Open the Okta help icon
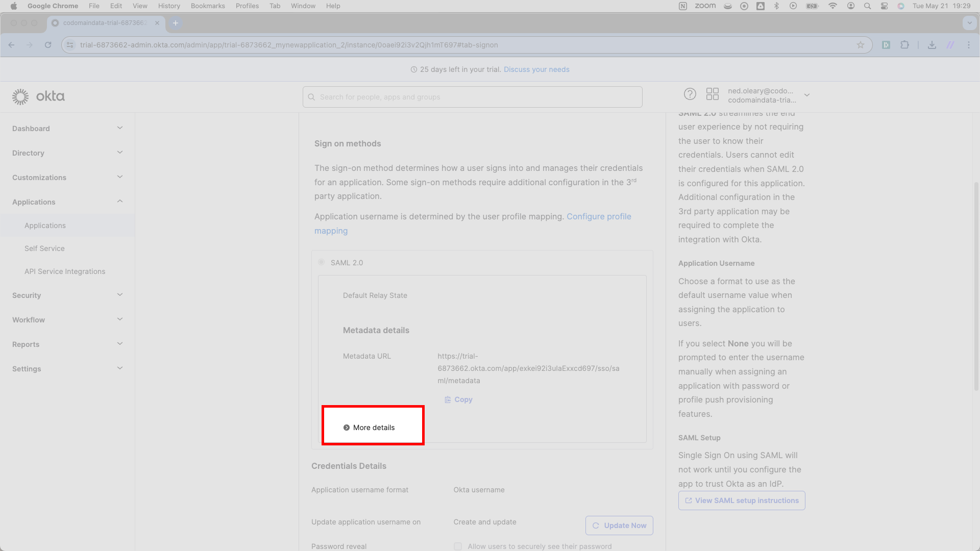 click(690, 94)
